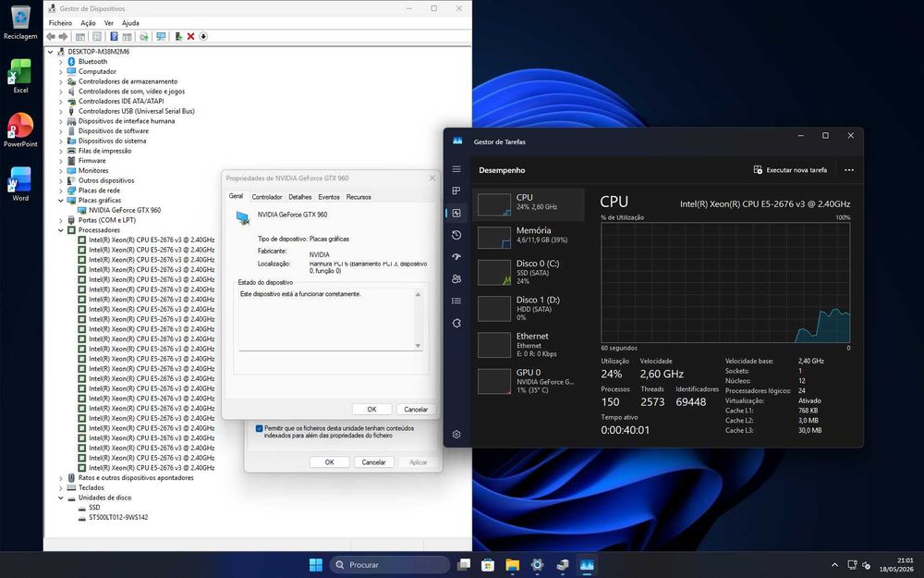
Task: Click the circled down-arrow toolbar icon
Action: click(203, 37)
